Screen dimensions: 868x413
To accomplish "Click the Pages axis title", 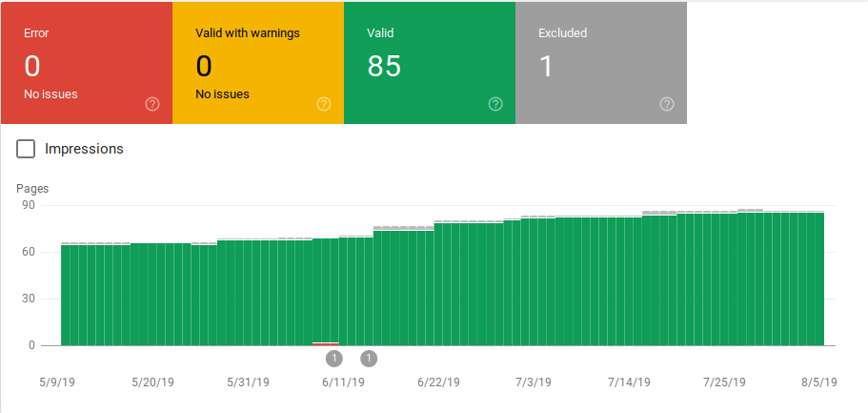I will [33, 189].
